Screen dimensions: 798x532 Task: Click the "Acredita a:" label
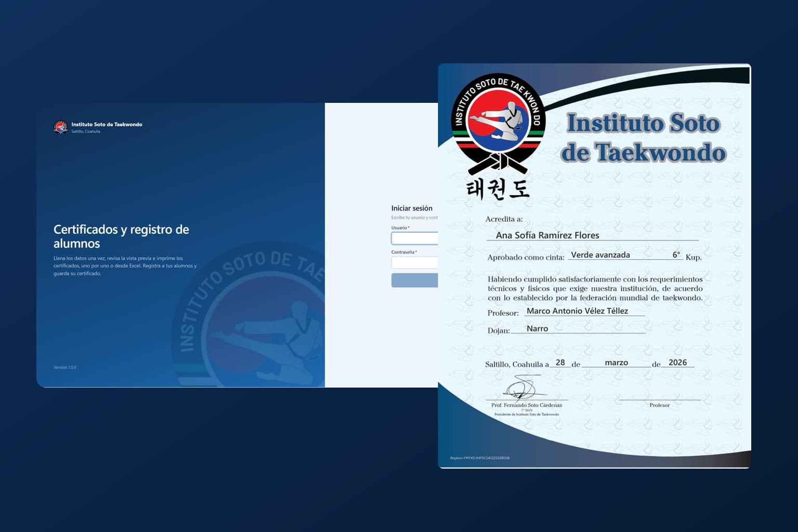(x=504, y=219)
